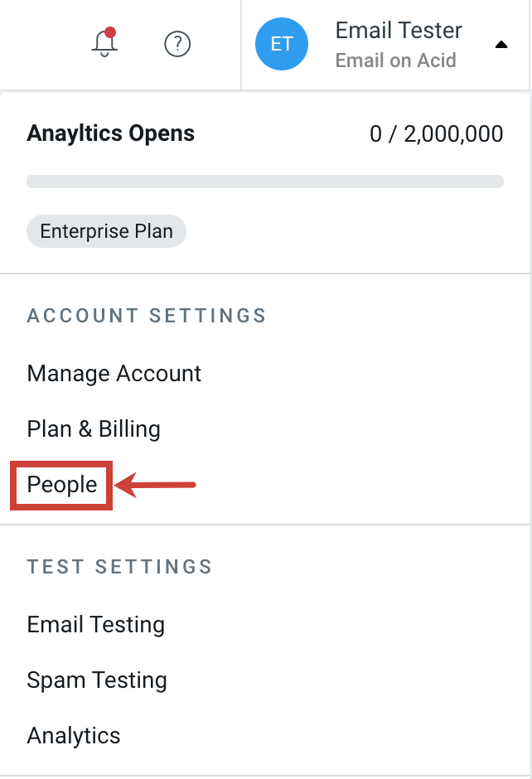Viewport: 532px width, 779px height.
Task: Click the analytics usage progress bar
Action: pos(265,181)
